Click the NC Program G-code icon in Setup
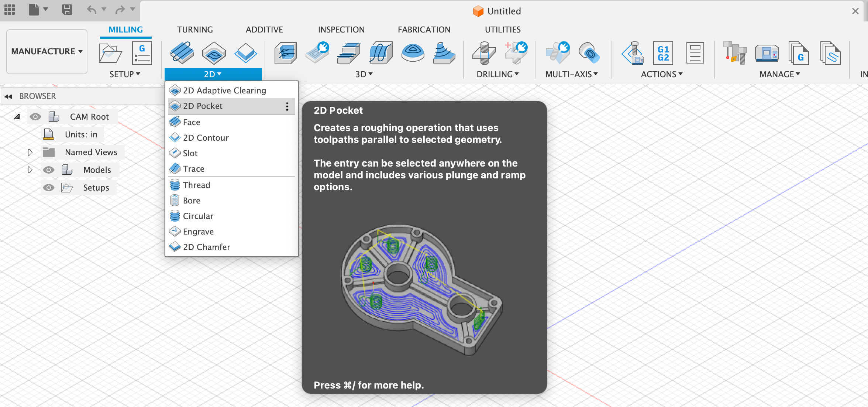The width and height of the screenshot is (868, 407). click(142, 54)
